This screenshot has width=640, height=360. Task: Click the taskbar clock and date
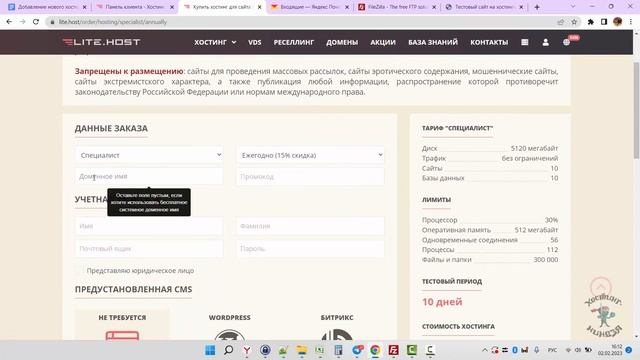(610, 350)
